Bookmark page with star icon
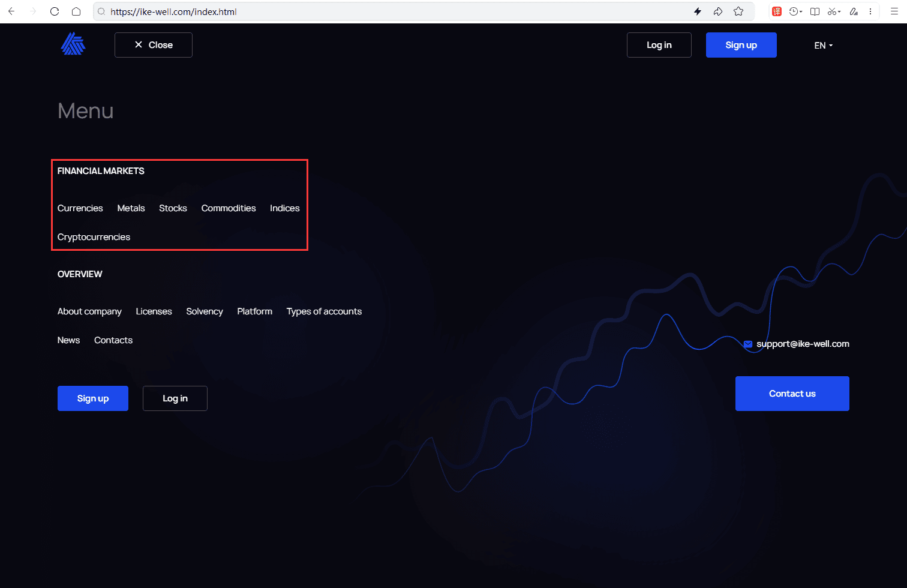Viewport: 907px width, 588px height. tap(738, 11)
